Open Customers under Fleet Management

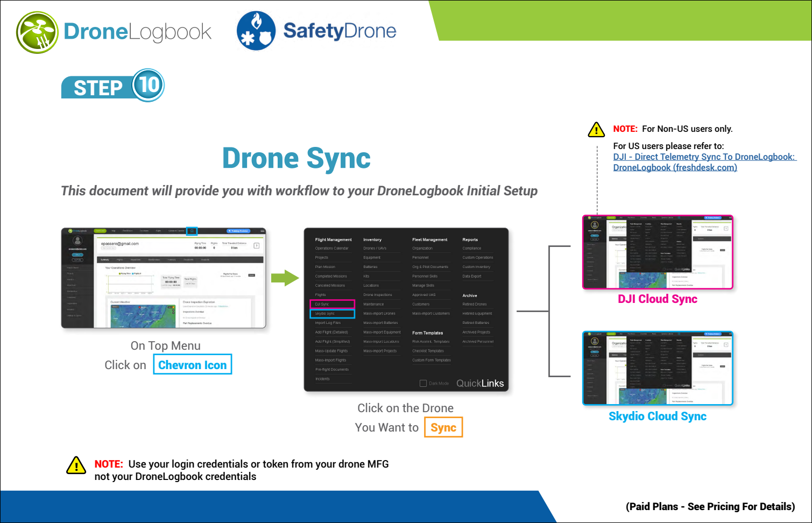coord(421,304)
